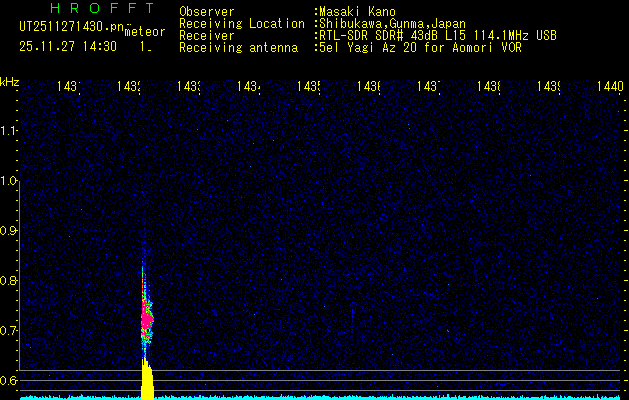Viewport: 629px width, 400px height.
Task: Click the observer name Masaki Kano
Action: click(x=358, y=12)
